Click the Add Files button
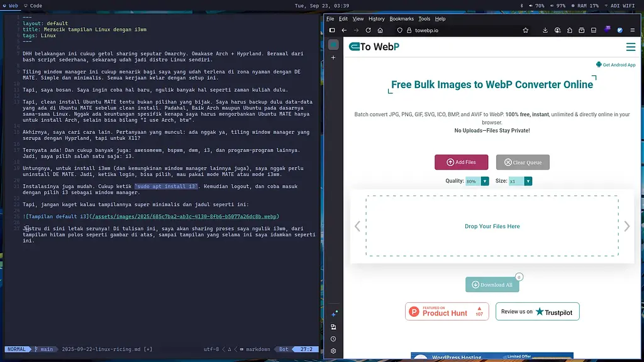The image size is (644, 362). pos(461,162)
